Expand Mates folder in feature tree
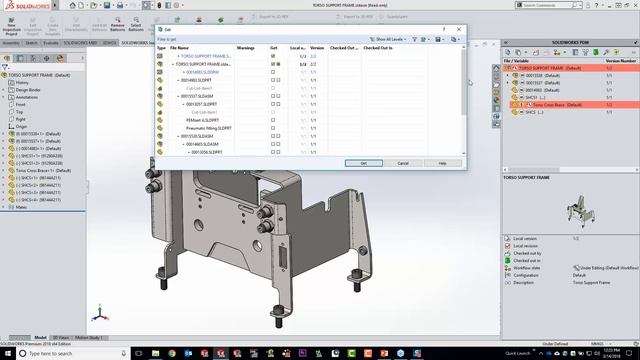Viewport: 640px width, 360px height. [x=4, y=207]
